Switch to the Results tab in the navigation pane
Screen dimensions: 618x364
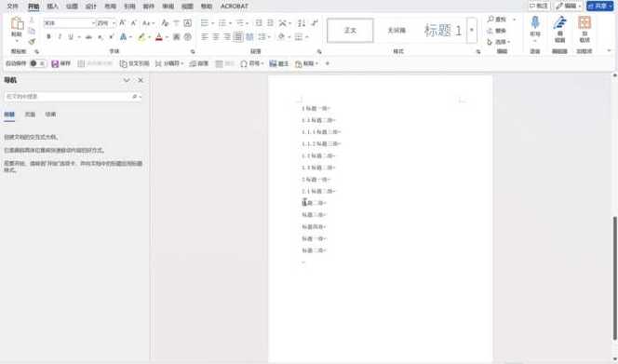point(50,114)
